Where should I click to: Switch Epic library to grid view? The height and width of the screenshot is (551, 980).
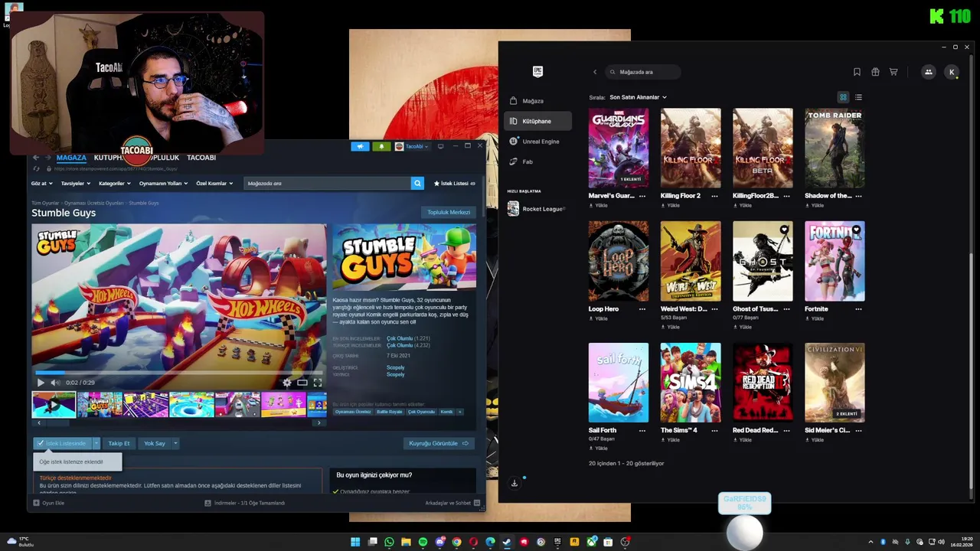pos(843,97)
